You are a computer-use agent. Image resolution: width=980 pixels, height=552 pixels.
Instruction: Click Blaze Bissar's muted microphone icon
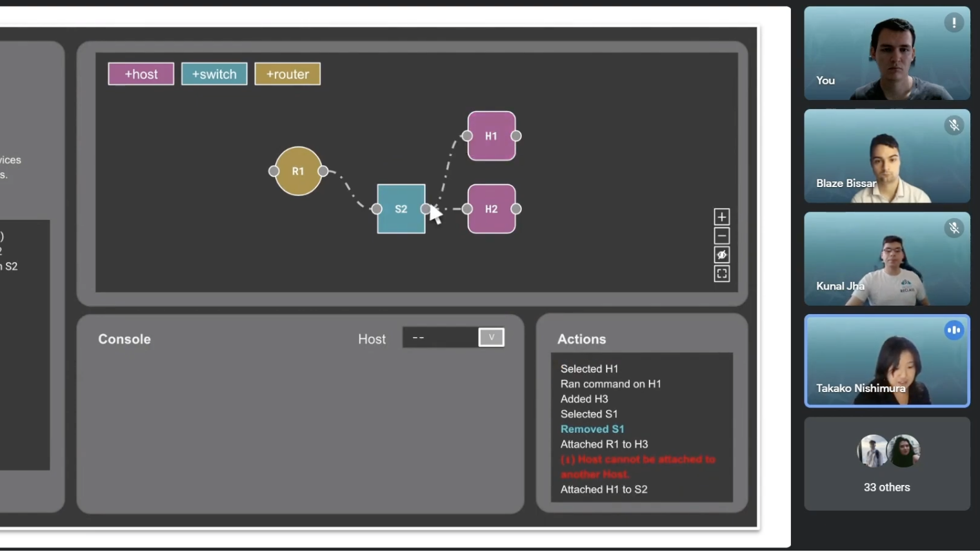(954, 125)
